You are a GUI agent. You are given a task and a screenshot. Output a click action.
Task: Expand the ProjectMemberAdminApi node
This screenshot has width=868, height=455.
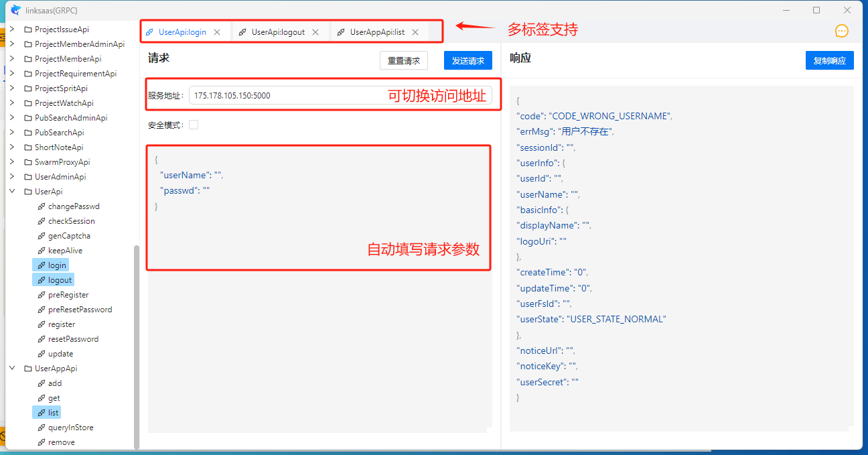tap(11, 44)
